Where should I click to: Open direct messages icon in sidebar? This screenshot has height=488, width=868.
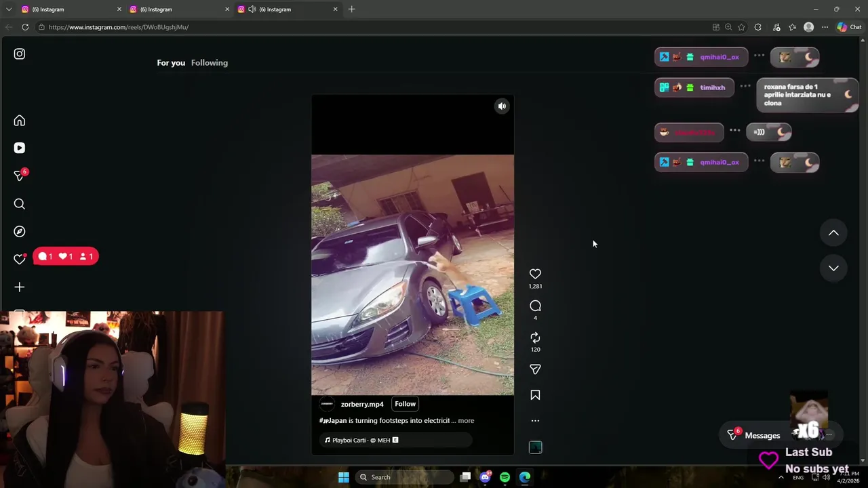(x=20, y=176)
